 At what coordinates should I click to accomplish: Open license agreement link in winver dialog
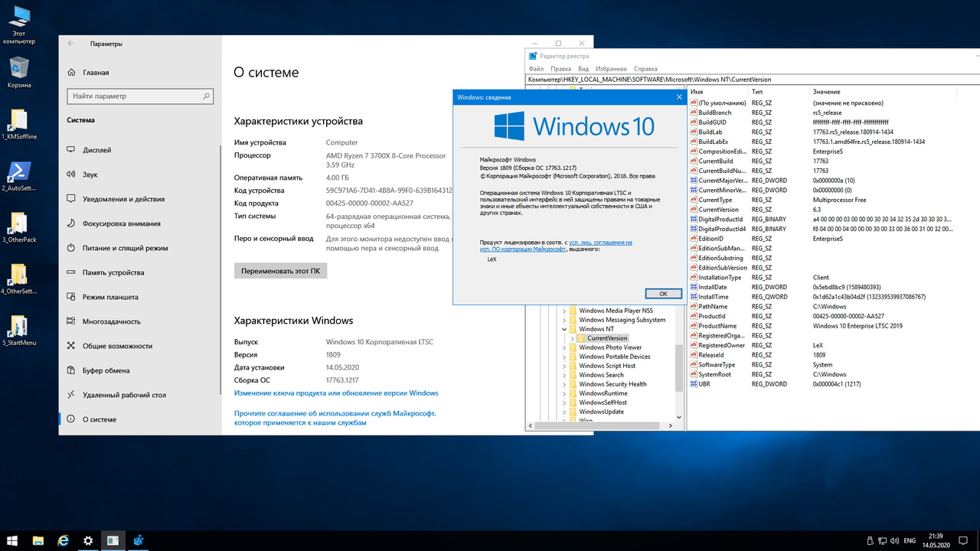[x=557, y=246]
